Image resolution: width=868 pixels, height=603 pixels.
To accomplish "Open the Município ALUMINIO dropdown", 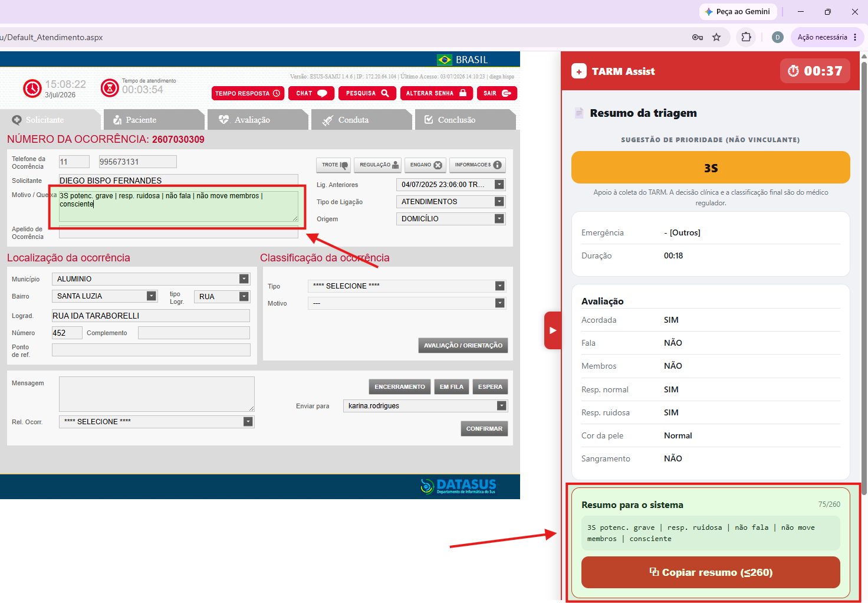I will tap(151, 279).
